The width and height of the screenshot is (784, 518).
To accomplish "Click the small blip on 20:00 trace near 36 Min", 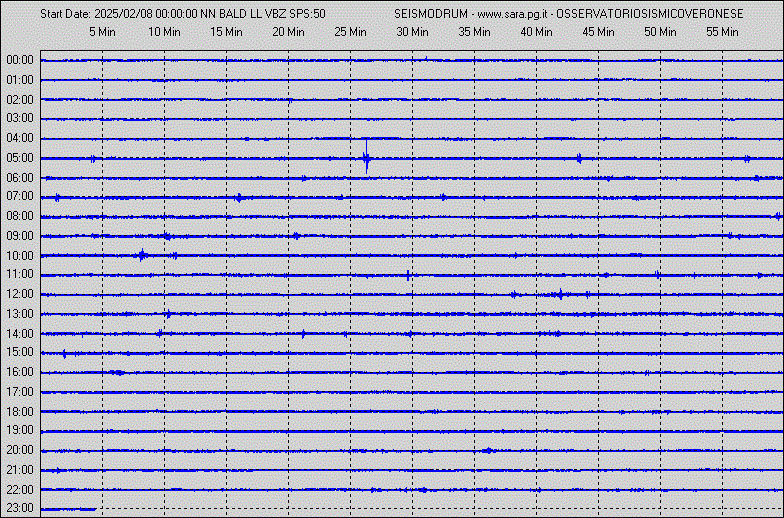I will pos(488,450).
